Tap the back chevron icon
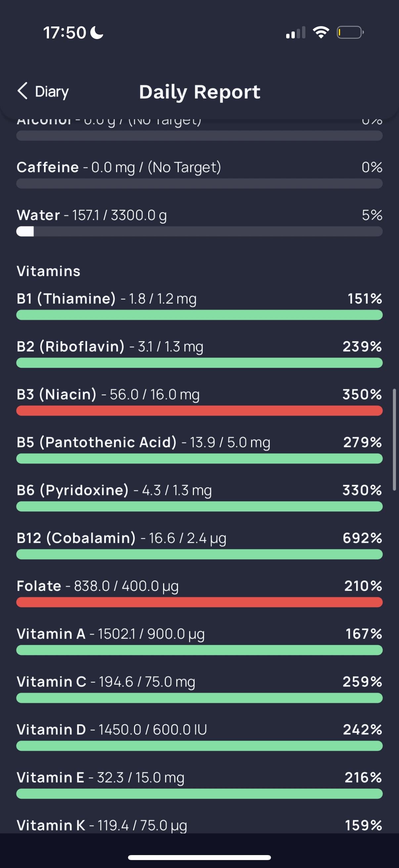 22,91
